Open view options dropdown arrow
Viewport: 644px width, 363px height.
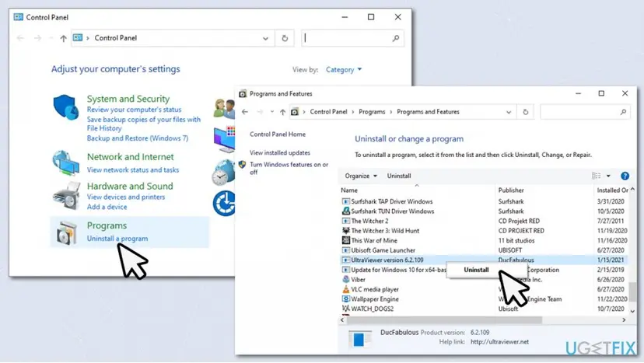tap(608, 176)
